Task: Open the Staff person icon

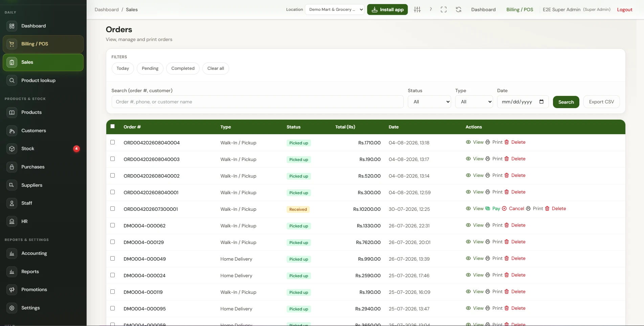Action: click(12, 203)
